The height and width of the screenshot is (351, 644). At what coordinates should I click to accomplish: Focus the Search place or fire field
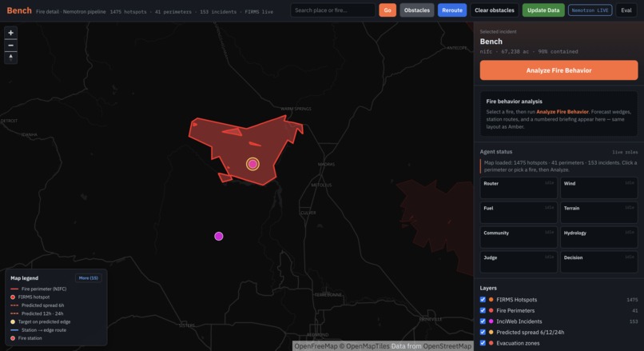(332, 10)
